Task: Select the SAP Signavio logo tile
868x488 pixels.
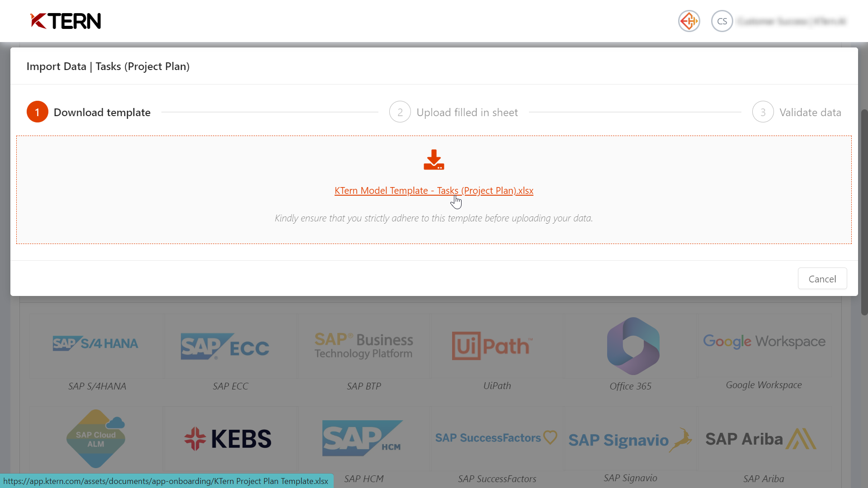Action: 631,438
